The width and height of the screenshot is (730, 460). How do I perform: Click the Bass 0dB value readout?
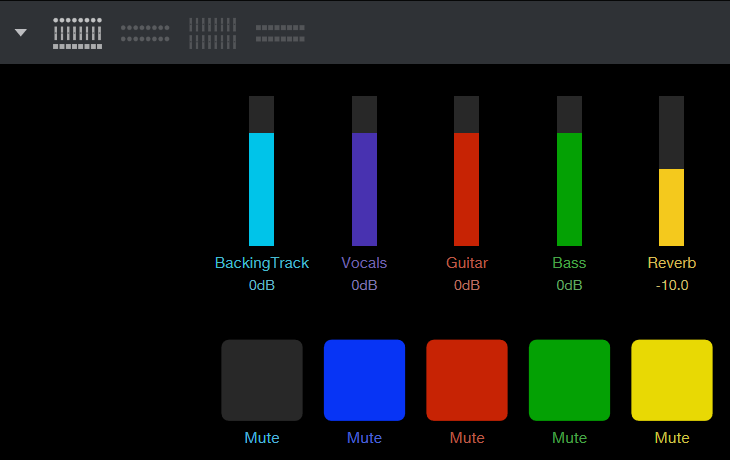click(x=569, y=285)
